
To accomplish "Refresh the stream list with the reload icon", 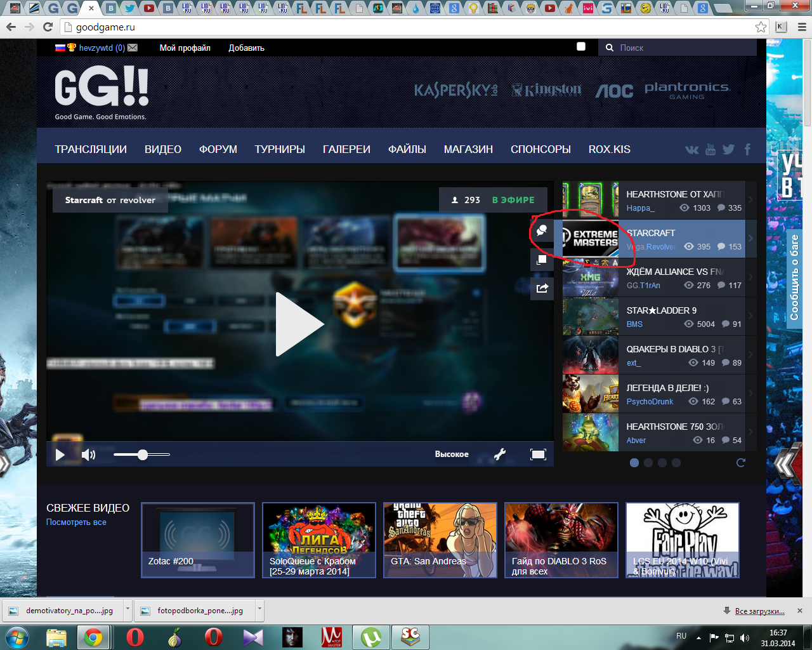I will (740, 463).
